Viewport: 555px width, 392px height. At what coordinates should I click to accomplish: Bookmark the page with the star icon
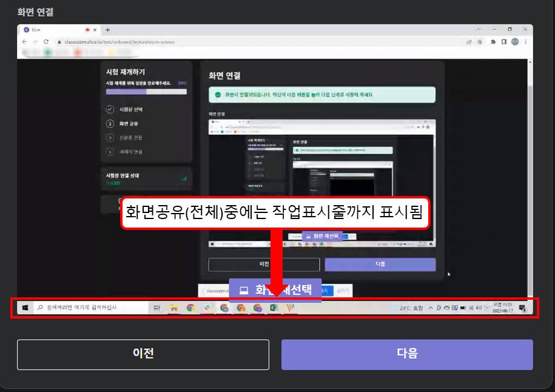(x=480, y=42)
